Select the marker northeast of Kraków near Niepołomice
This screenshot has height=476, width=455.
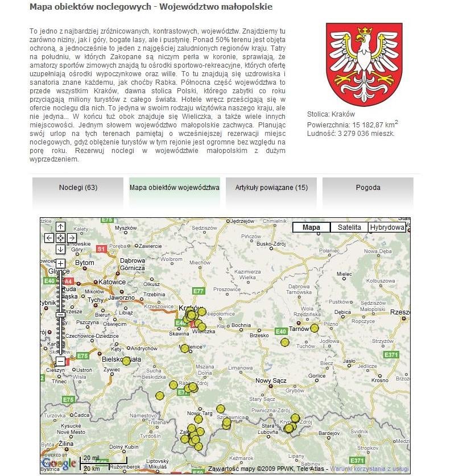201,312
